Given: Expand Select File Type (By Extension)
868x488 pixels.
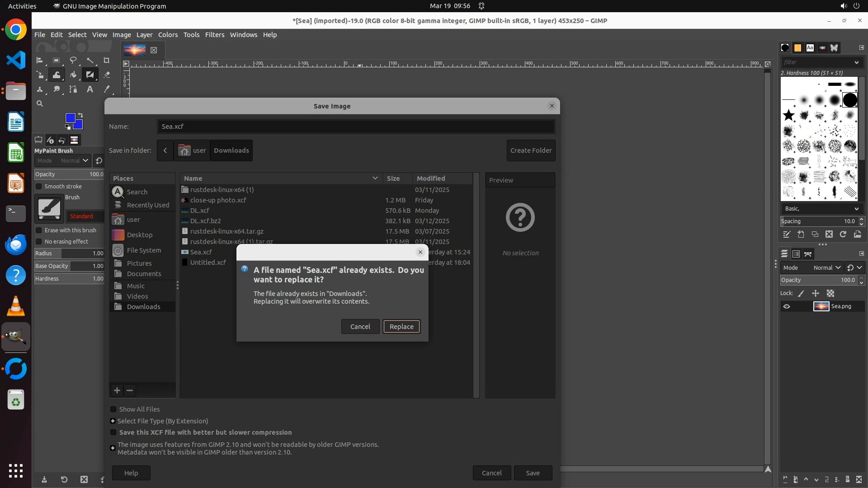Looking at the screenshot, I should point(113,421).
